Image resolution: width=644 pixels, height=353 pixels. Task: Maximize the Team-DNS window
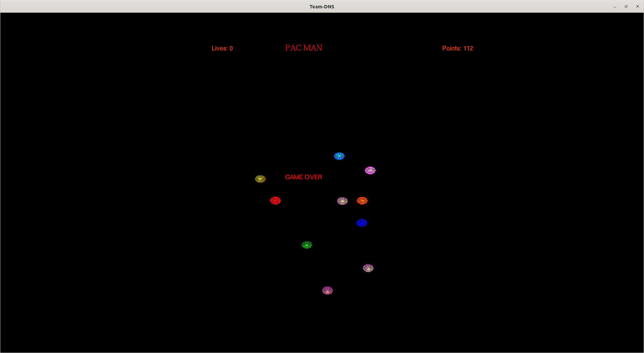click(x=626, y=7)
